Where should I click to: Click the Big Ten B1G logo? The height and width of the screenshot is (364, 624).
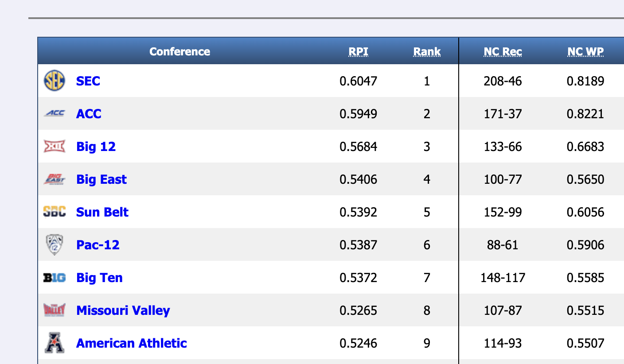coord(55,278)
